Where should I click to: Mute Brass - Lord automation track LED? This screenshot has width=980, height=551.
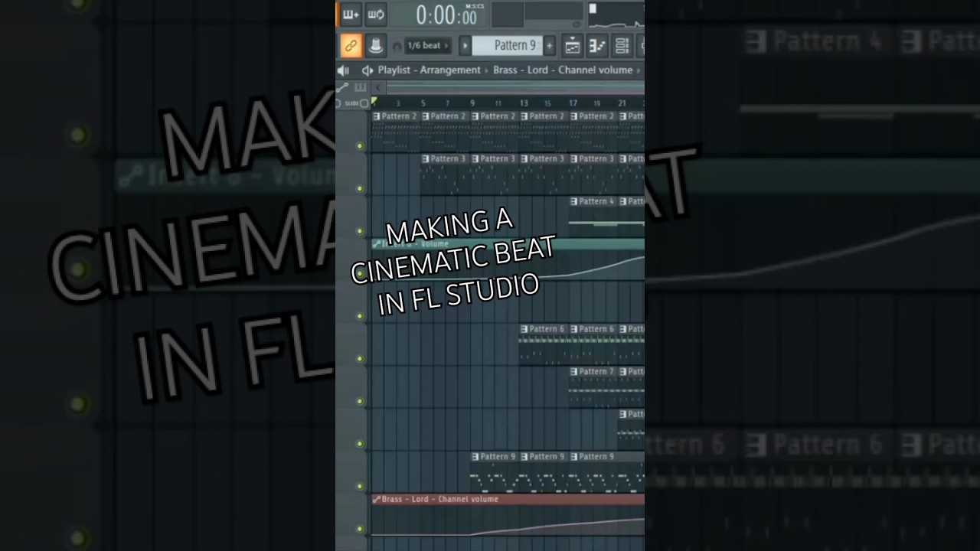coord(360,528)
